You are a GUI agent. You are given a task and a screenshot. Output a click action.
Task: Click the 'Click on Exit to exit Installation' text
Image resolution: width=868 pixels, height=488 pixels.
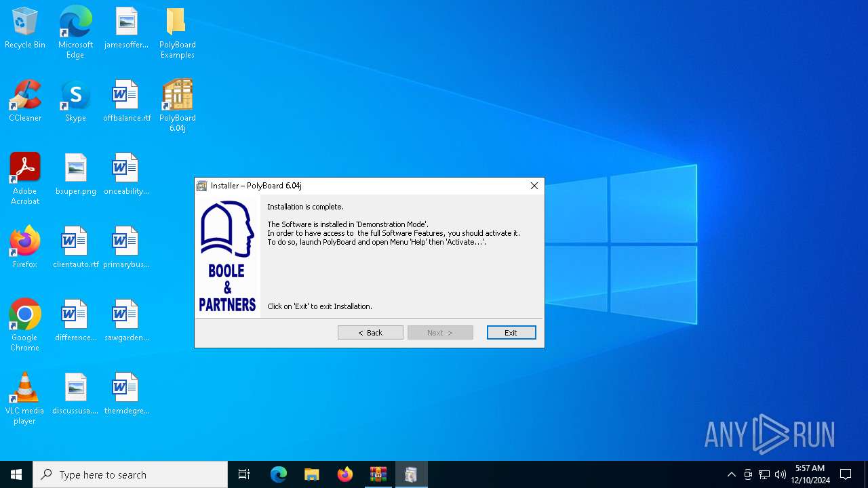(319, 306)
